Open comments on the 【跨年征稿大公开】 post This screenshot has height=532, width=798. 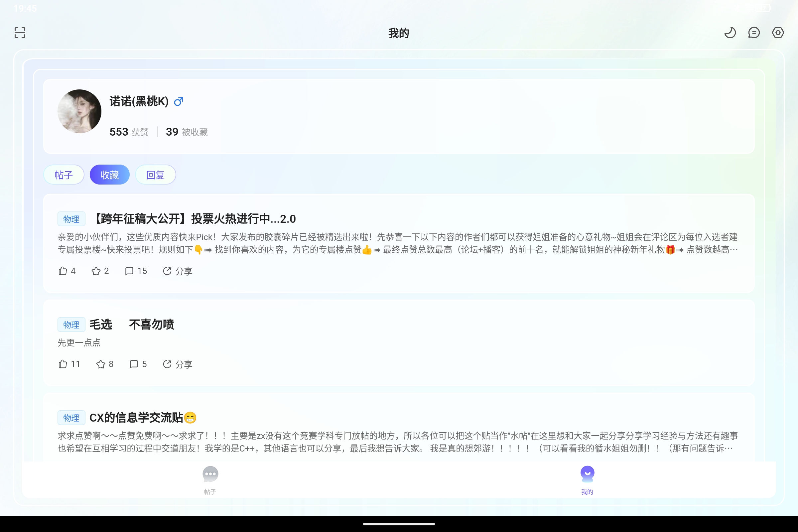click(x=135, y=271)
